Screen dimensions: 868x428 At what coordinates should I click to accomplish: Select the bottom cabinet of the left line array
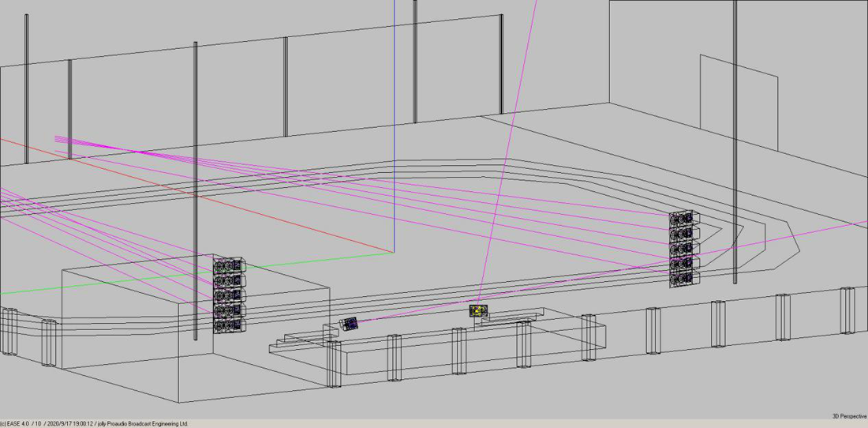click(230, 325)
